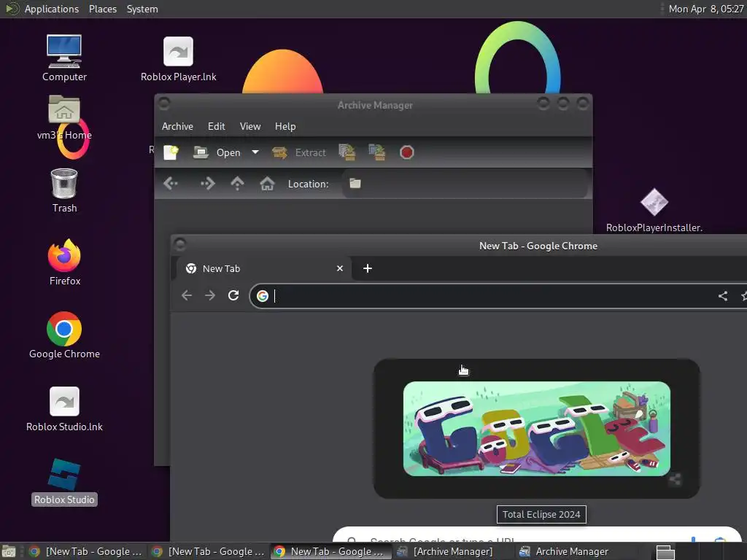Open the View menu in Archive Manager
Image resolution: width=747 pixels, height=560 pixels.
(250, 126)
